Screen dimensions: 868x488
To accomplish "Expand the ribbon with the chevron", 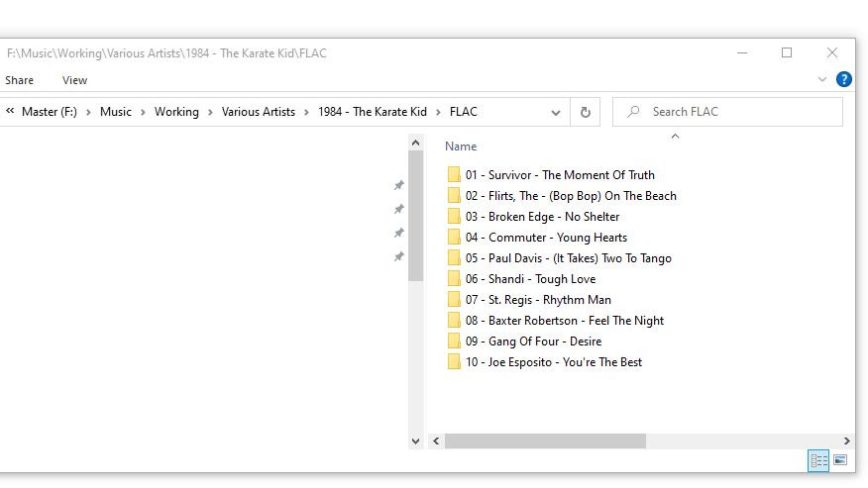I will [822, 80].
